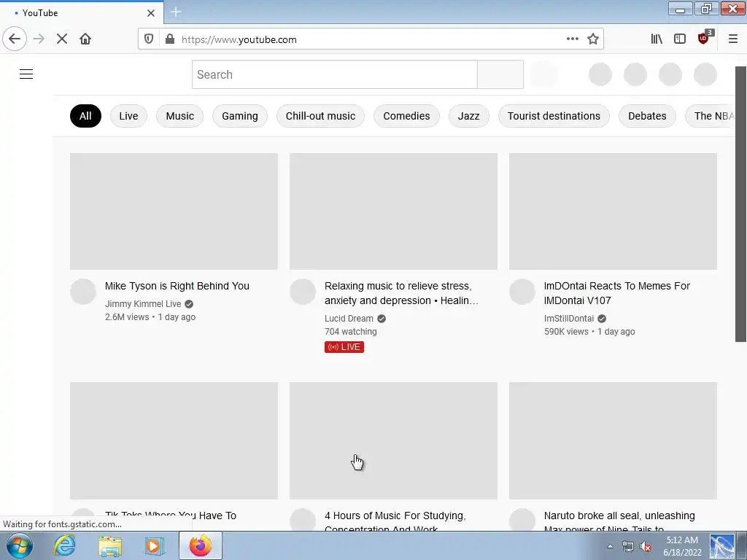Open the network status tray icon
Image resolution: width=747 pixels, height=560 pixels.
[x=628, y=547]
